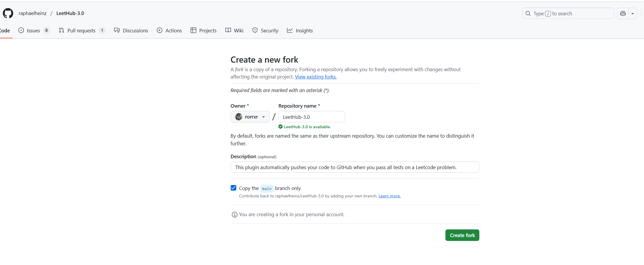Open the Wiki tab
This screenshot has height=265, width=644.
[235, 31]
